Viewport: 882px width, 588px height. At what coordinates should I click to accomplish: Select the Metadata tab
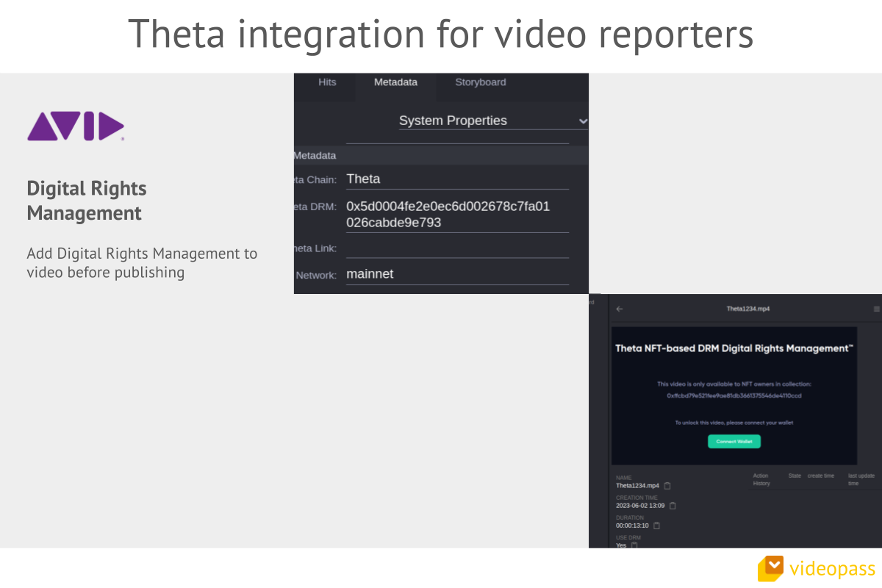click(395, 82)
